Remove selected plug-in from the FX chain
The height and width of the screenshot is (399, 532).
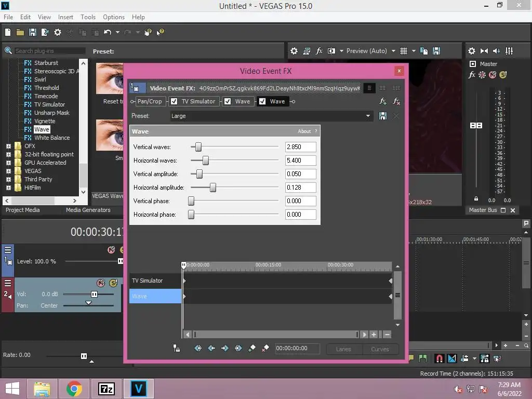click(x=396, y=101)
